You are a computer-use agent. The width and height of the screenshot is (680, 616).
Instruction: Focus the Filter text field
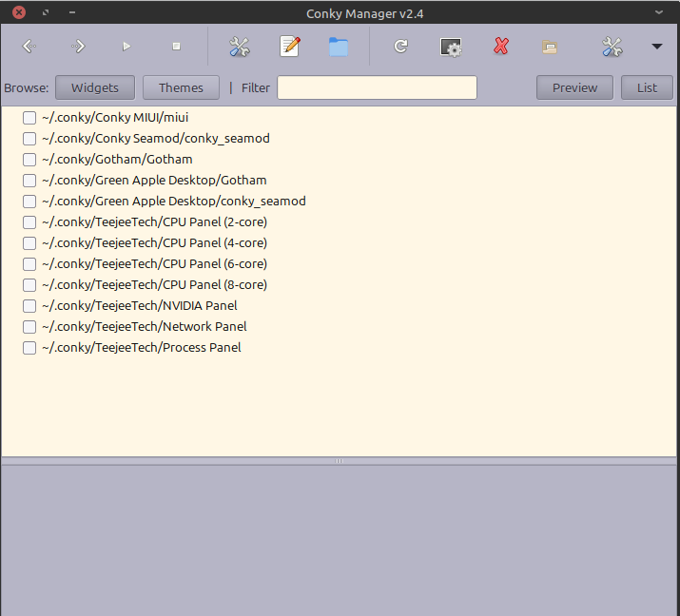pyautogui.click(x=377, y=87)
